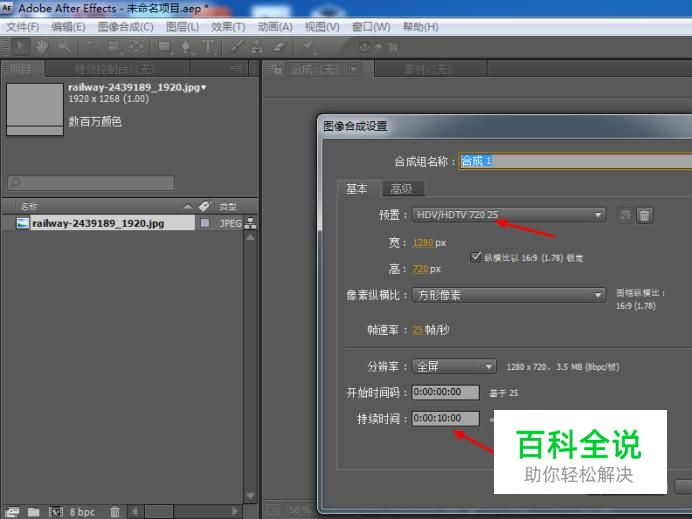The image size is (692, 519).
Task: Select the Brush tool
Action: [x=237, y=46]
